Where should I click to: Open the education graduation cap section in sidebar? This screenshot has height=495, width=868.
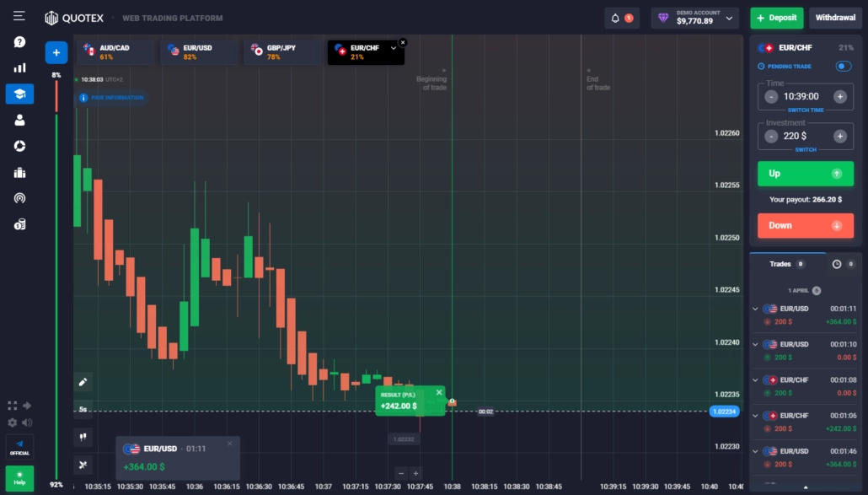(19, 94)
